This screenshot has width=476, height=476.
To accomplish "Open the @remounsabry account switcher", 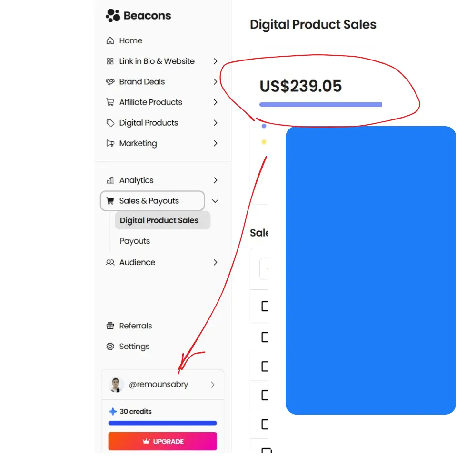I will pos(162,385).
